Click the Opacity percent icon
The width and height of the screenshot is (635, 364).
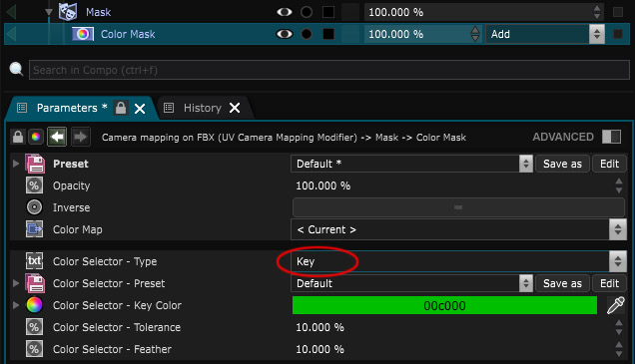tap(34, 185)
